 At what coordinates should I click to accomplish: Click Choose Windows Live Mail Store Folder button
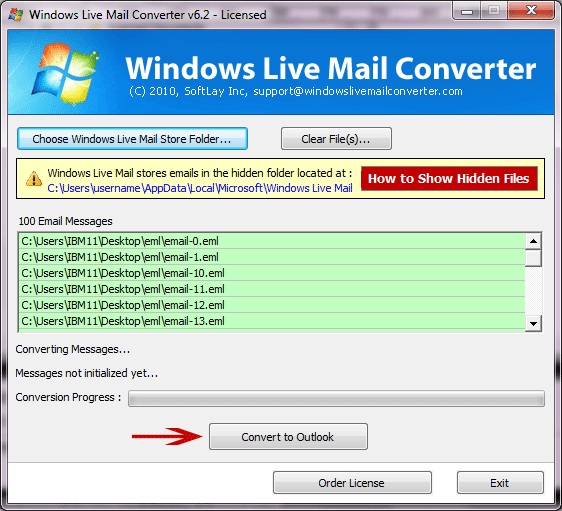(132, 139)
